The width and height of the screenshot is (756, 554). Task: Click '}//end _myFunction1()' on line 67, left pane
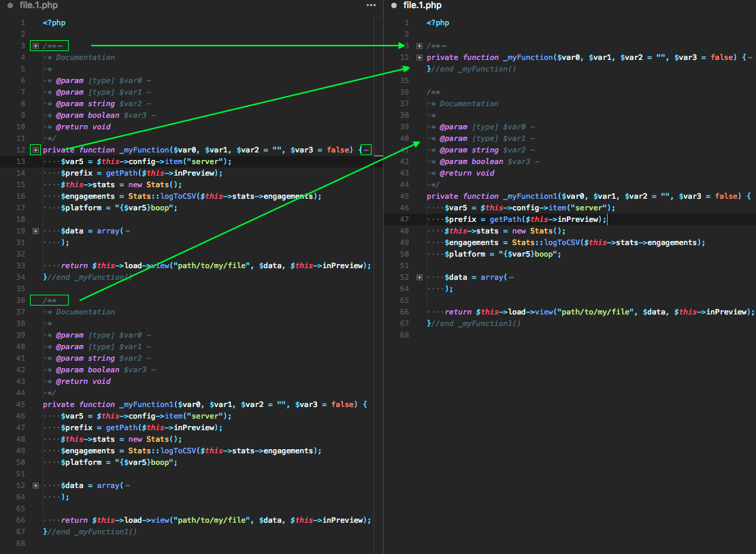[x=90, y=532]
